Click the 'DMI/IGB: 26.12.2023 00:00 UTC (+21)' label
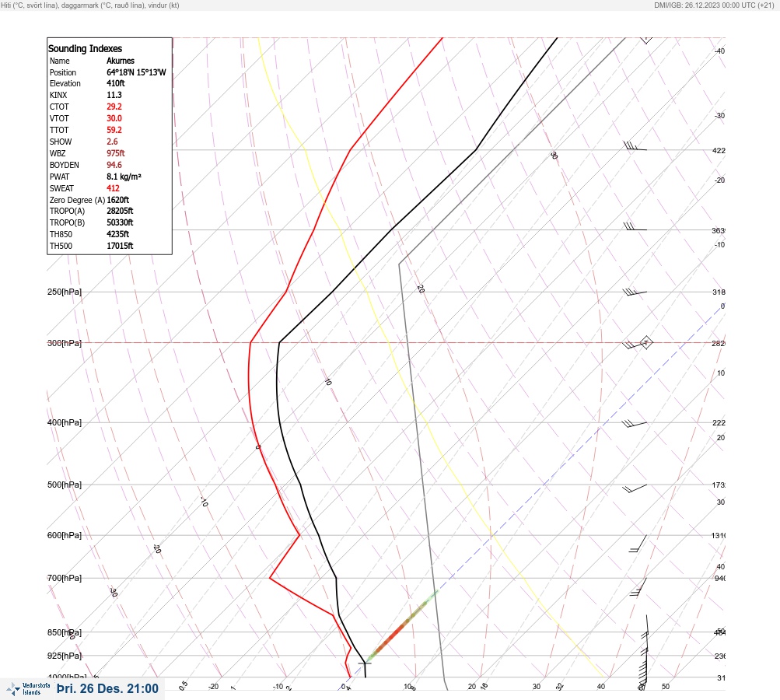Screen dimensions: 780x700 point(715,5)
